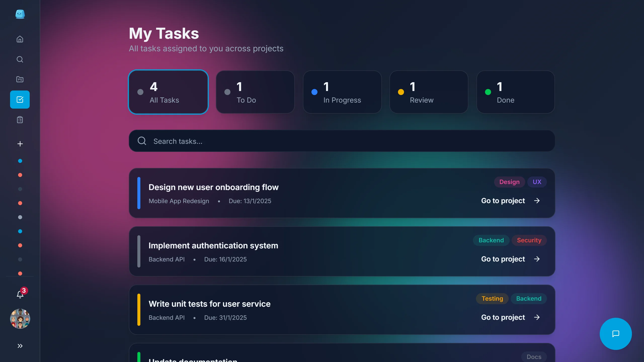Screen dimensions: 644x362
Task: Click the app logo icon
Action: [x=20, y=14]
